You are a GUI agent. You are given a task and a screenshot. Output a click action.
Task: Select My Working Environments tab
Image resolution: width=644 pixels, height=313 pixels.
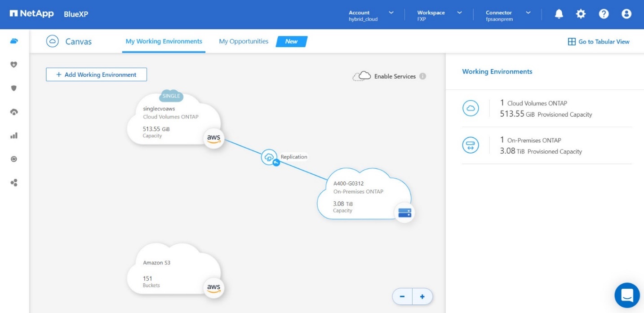pos(164,41)
